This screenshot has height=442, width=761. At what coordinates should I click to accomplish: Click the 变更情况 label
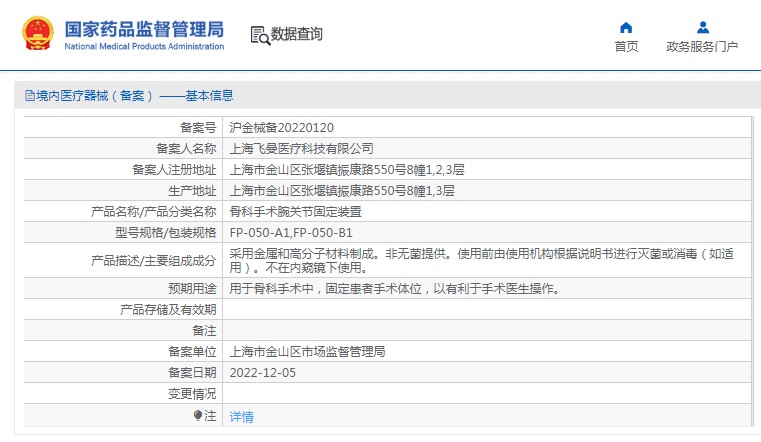coord(192,393)
